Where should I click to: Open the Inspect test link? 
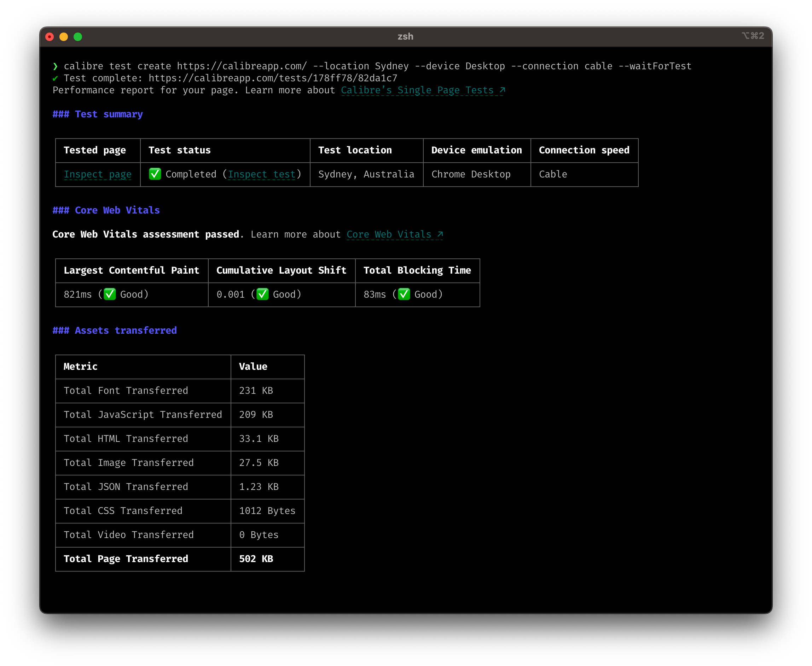point(261,174)
